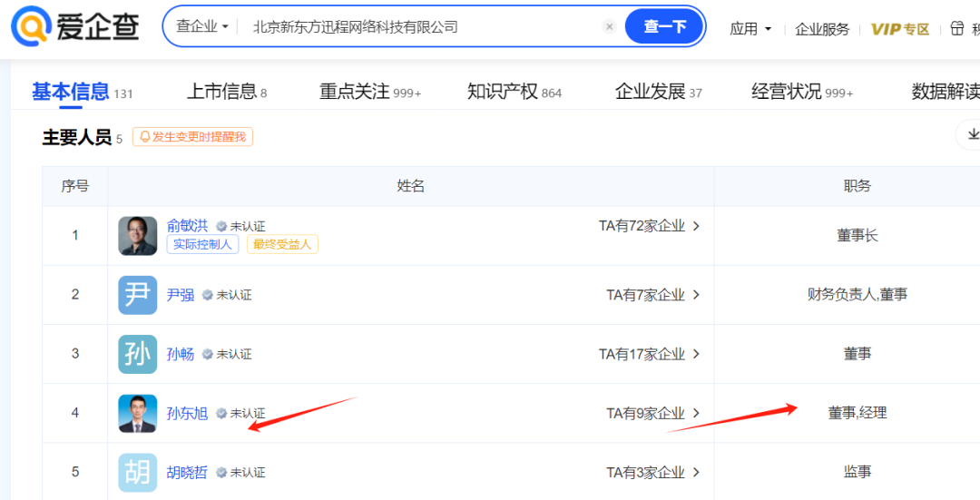The width and height of the screenshot is (980, 500).
Task: Clear the search box with the X icon
Action: pos(610,27)
